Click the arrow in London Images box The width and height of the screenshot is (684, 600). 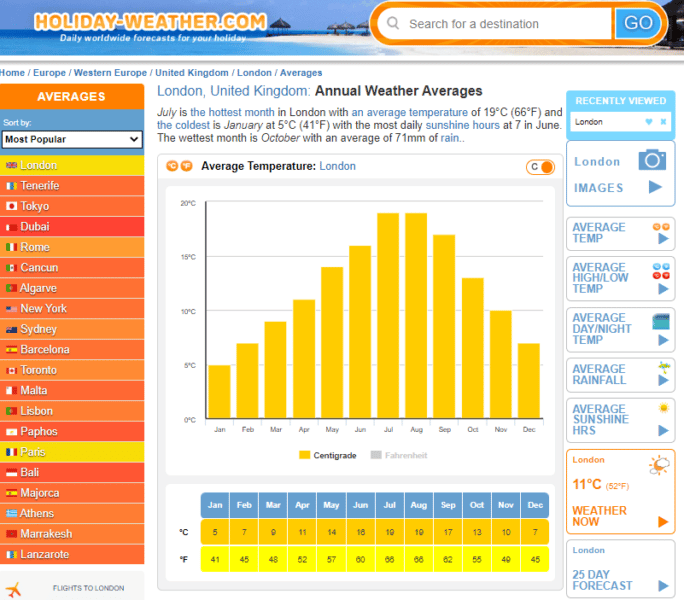[655, 187]
